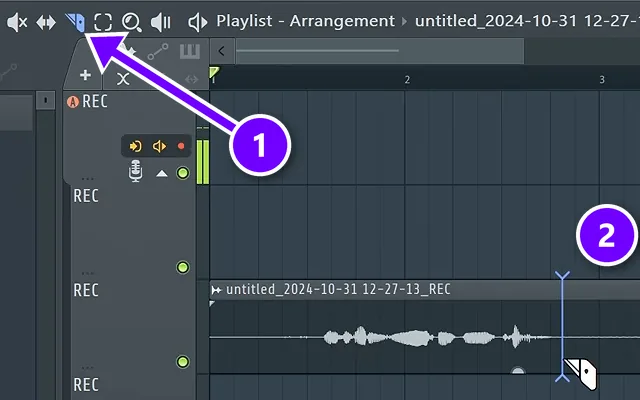Screen dimensions: 640x400
Task: Click the small square button left of REC header
Action: (x=45, y=100)
